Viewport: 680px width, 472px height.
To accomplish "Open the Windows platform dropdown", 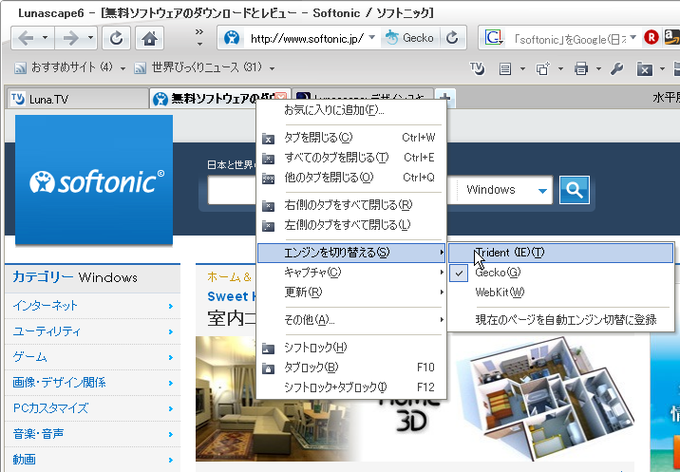I will 506,190.
